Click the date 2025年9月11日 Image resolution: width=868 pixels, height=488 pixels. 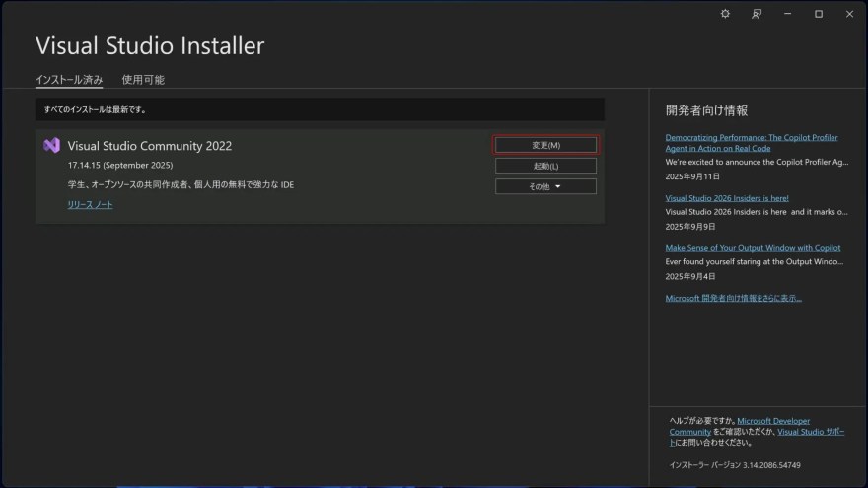(x=692, y=176)
